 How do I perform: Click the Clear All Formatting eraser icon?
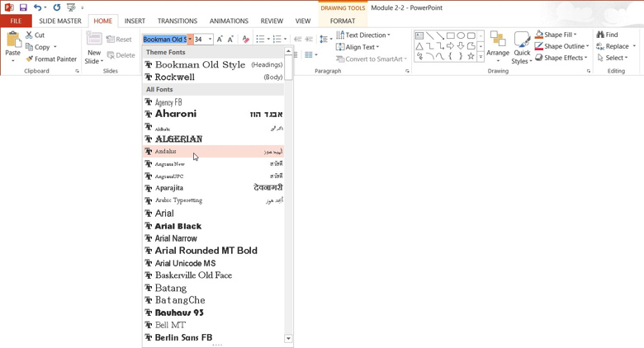245,40
